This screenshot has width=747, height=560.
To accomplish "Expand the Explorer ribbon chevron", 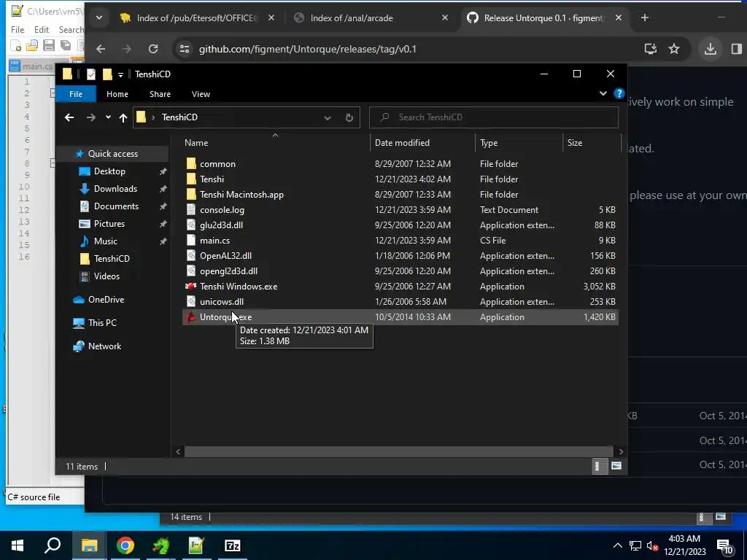I will (x=603, y=93).
